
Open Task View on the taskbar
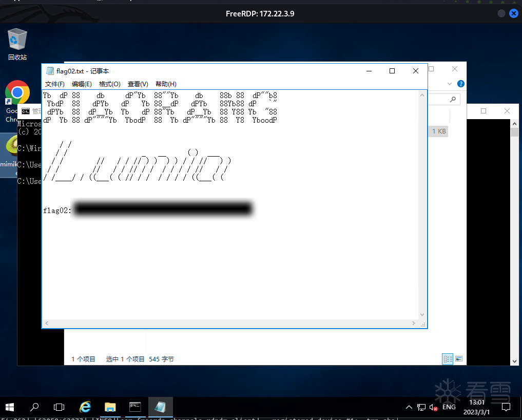59,407
